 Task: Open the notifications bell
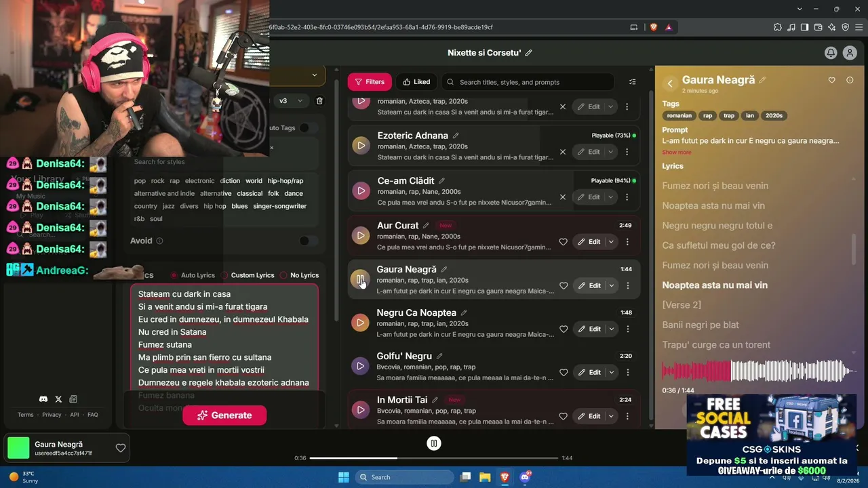tap(830, 53)
